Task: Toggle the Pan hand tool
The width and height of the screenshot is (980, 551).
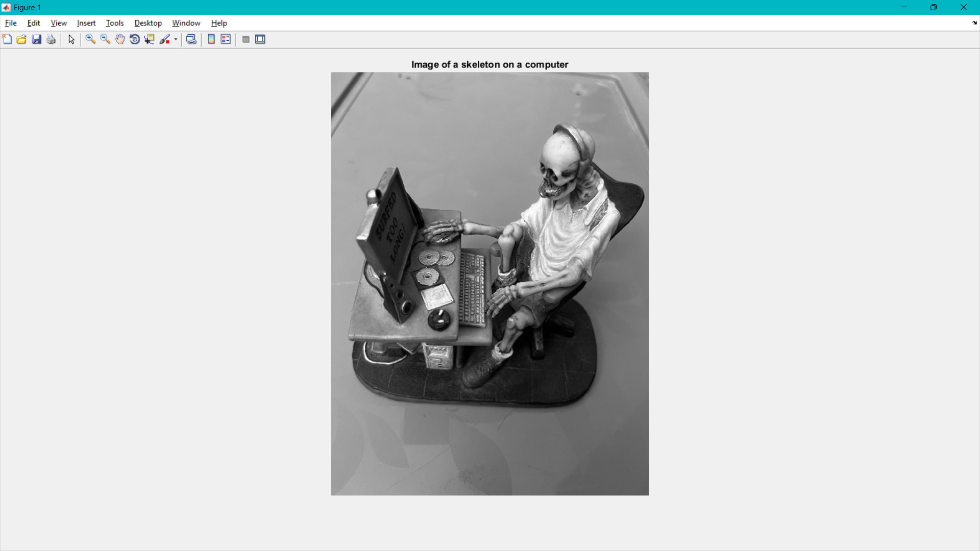Action: pos(120,39)
